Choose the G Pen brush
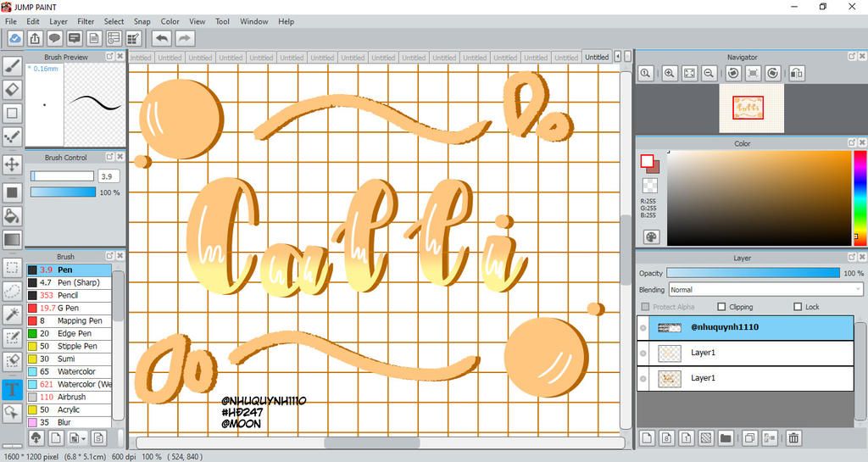The height and width of the screenshot is (462, 868). (69, 309)
